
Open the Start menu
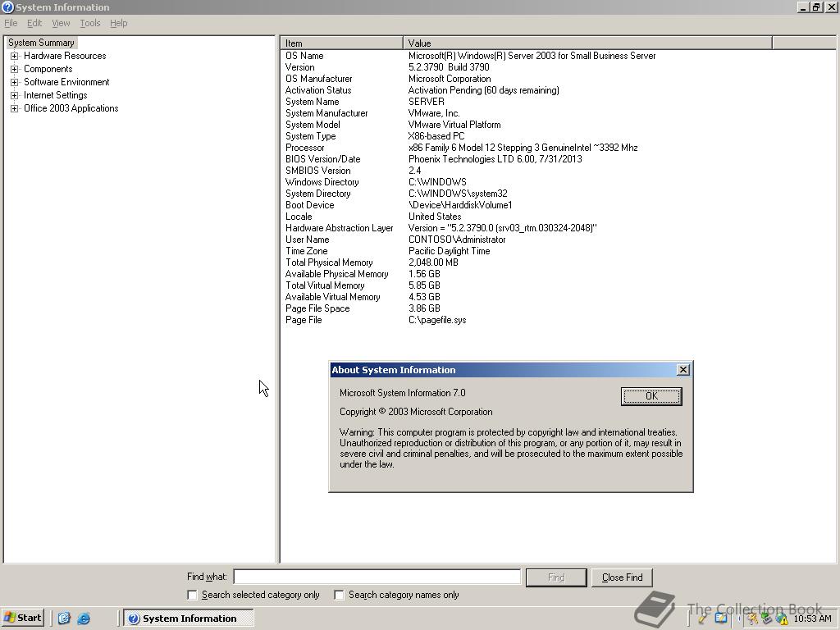click(22, 619)
